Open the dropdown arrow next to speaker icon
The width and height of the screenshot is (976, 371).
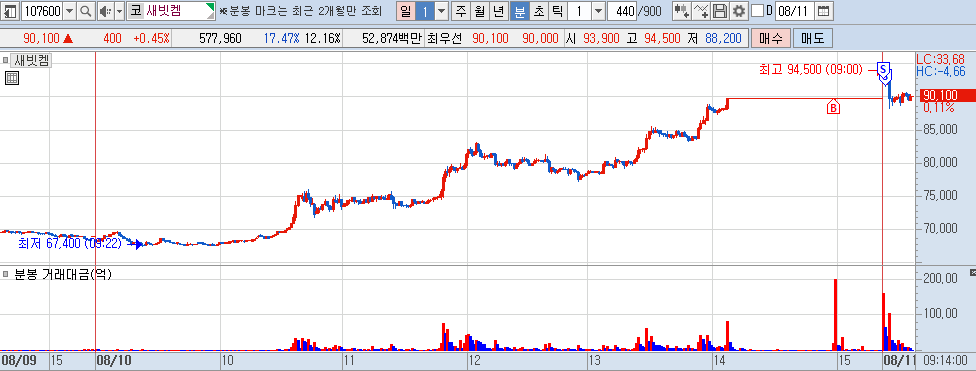pyautogui.click(x=120, y=11)
